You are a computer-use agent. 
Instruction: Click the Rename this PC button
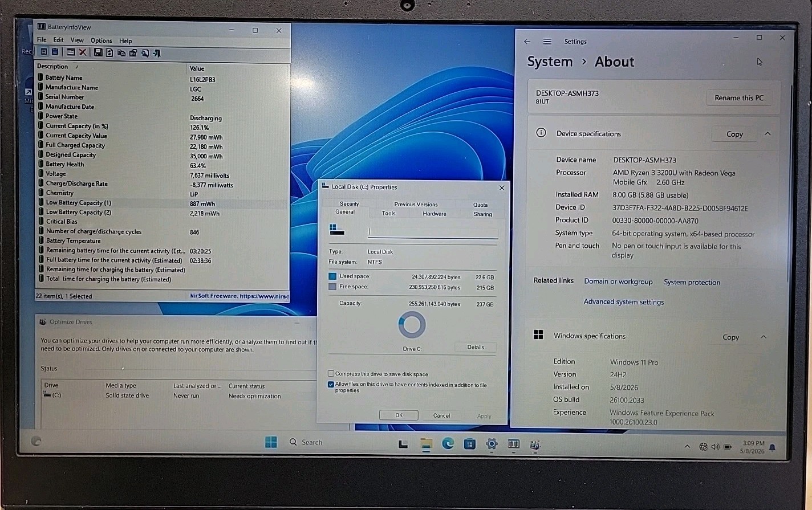(739, 97)
